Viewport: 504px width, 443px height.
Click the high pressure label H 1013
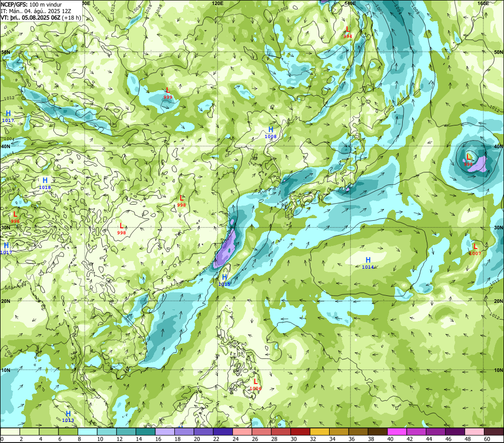tap(68, 416)
